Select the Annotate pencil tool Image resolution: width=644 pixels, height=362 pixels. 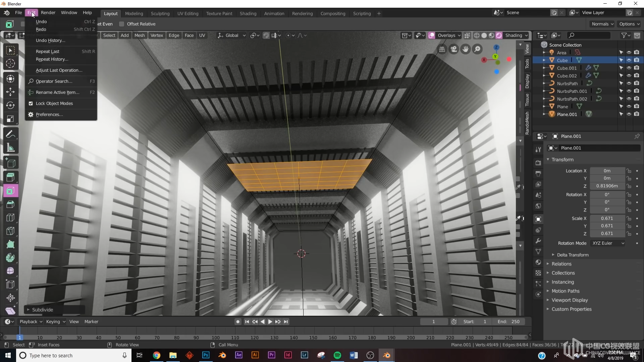point(10,134)
